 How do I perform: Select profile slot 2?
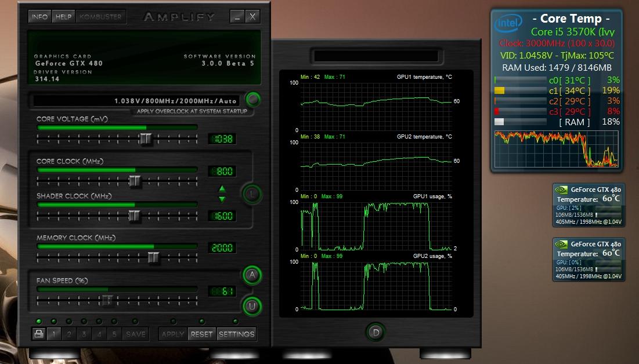click(x=69, y=334)
